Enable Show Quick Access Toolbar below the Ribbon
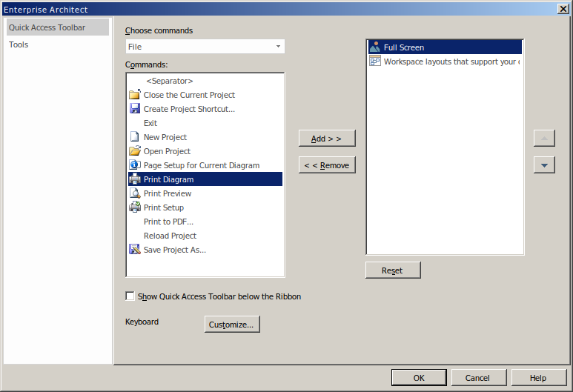 point(130,296)
